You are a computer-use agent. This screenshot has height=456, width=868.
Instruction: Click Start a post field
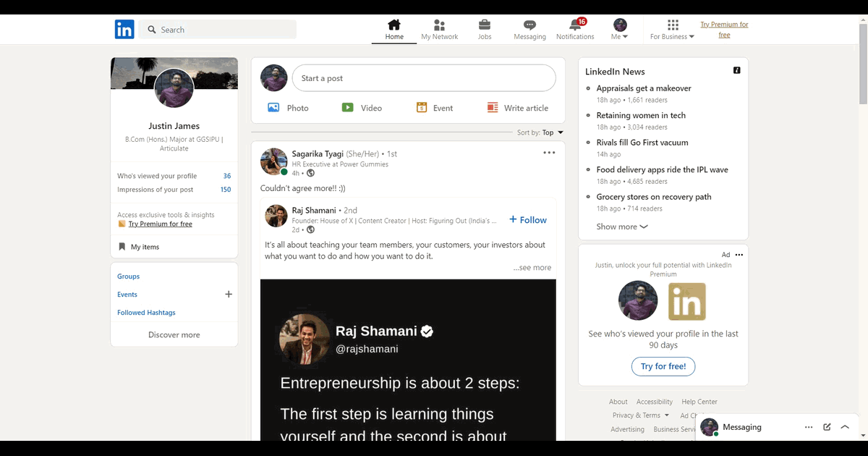[x=424, y=78]
